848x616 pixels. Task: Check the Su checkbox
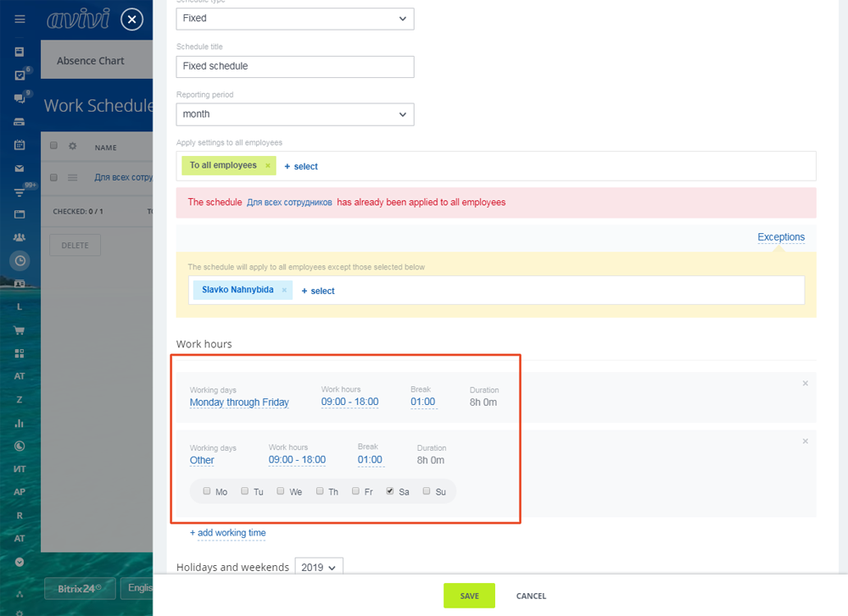click(x=427, y=491)
